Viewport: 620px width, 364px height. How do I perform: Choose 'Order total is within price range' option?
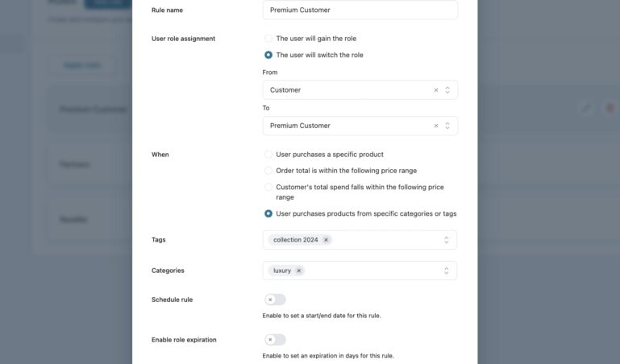[x=268, y=171]
